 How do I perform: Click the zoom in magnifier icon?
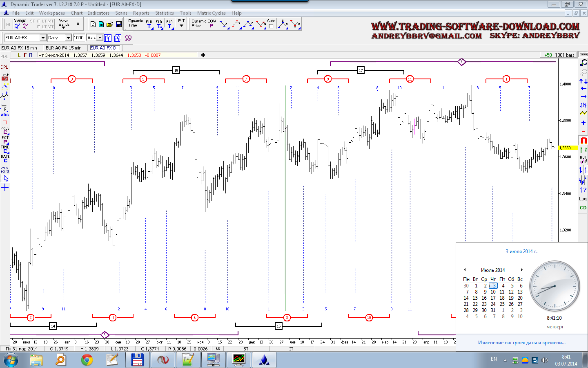pyautogui.click(x=584, y=63)
